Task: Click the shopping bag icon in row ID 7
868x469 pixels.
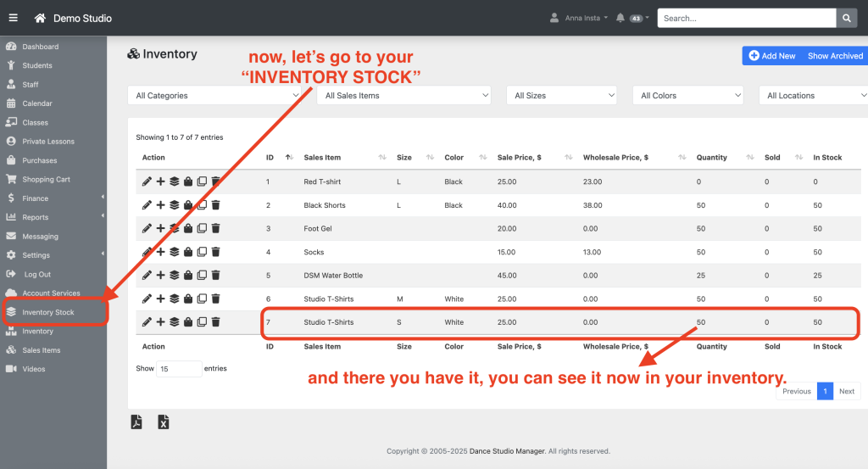Action: tap(188, 321)
